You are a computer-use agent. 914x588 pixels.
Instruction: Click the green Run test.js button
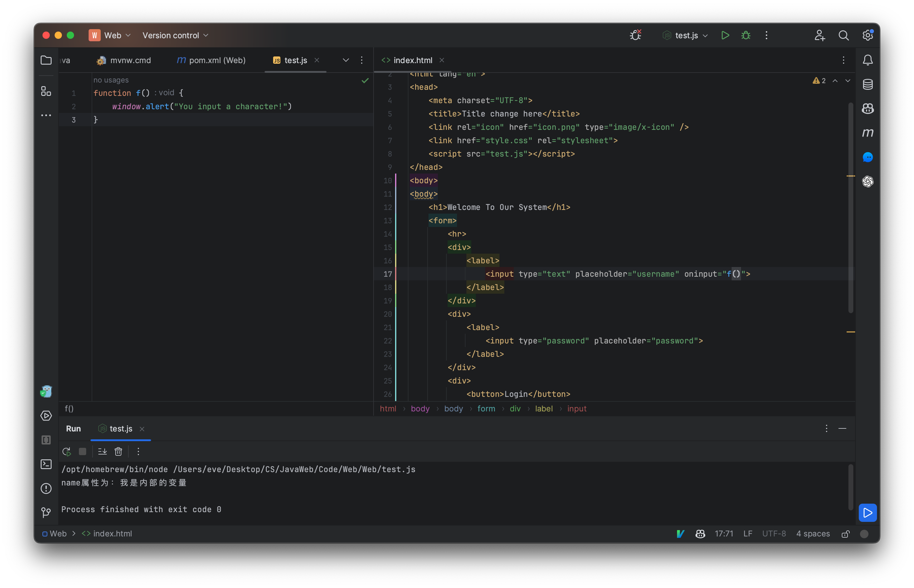click(x=725, y=35)
